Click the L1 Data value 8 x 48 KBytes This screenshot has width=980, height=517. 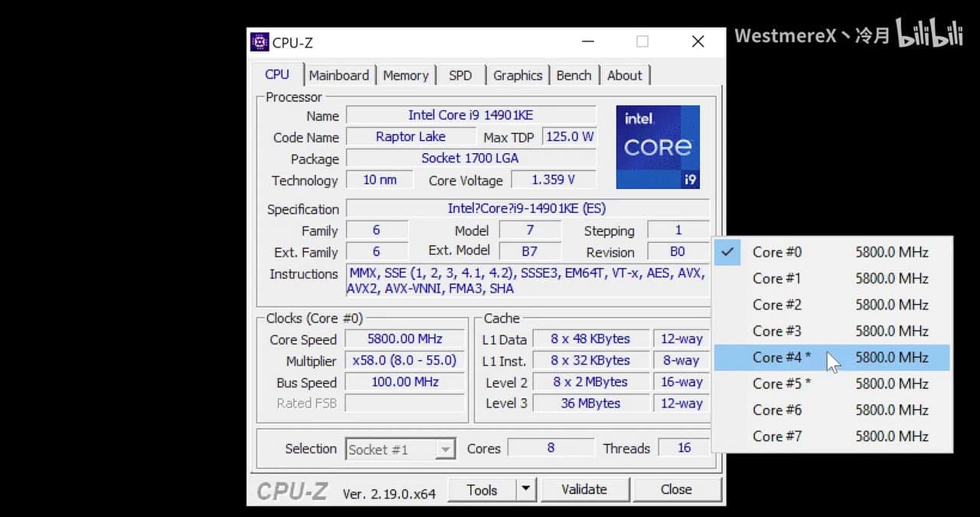[590, 339]
